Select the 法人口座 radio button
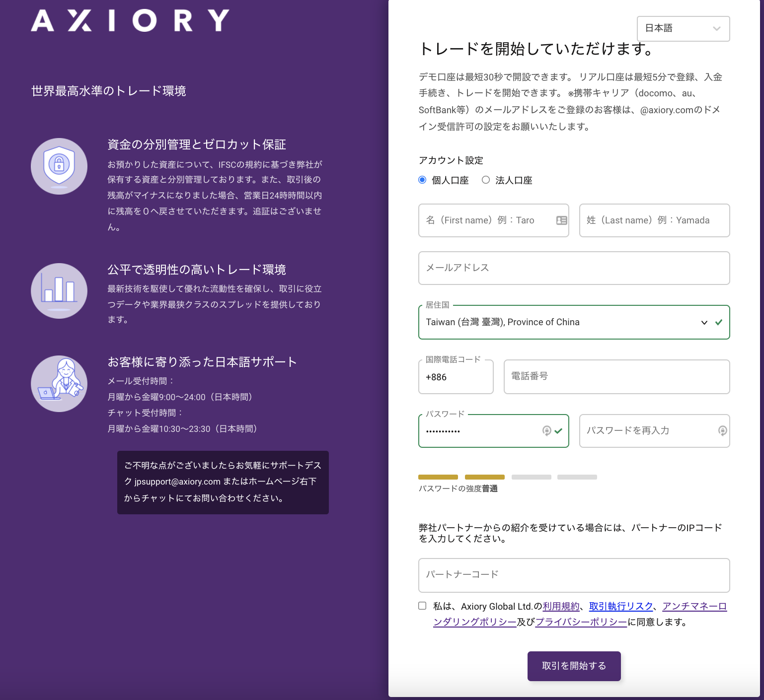The height and width of the screenshot is (700, 764). coord(486,180)
